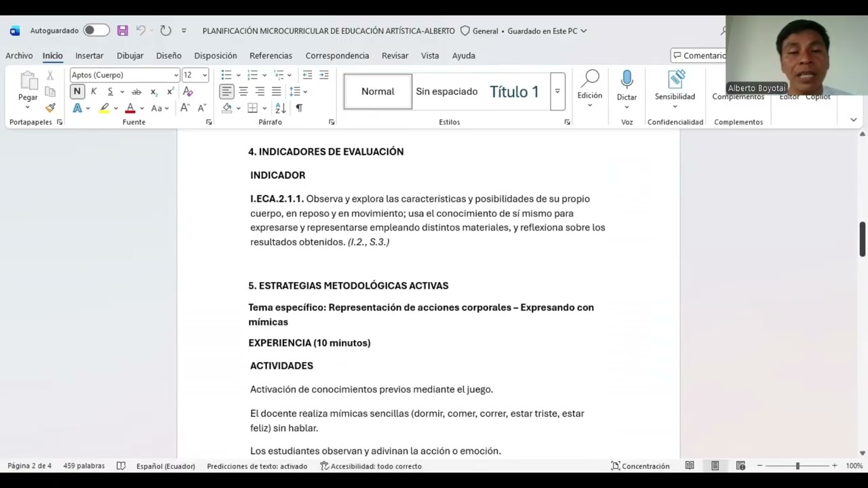Image resolution: width=868 pixels, height=488 pixels.
Task: Click the Comentarios button
Action: click(698, 56)
